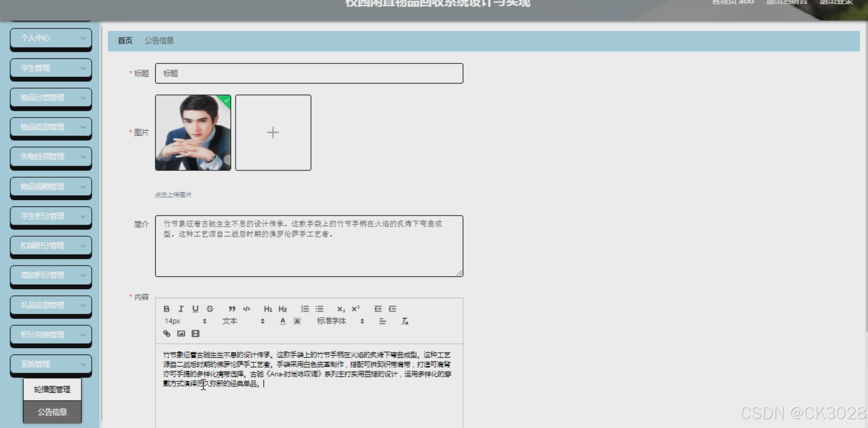
Task: Apply strikethrough formatting icon
Action: 210,309
